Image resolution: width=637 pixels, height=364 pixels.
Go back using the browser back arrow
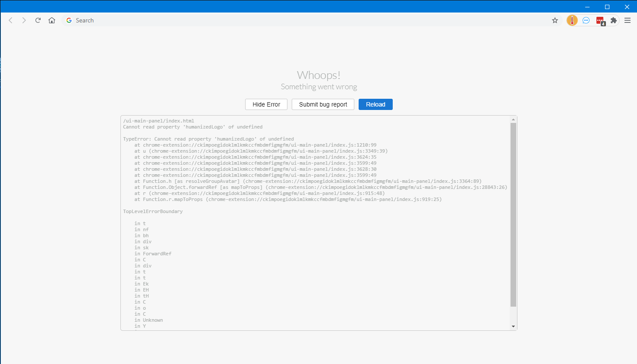click(x=11, y=20)
